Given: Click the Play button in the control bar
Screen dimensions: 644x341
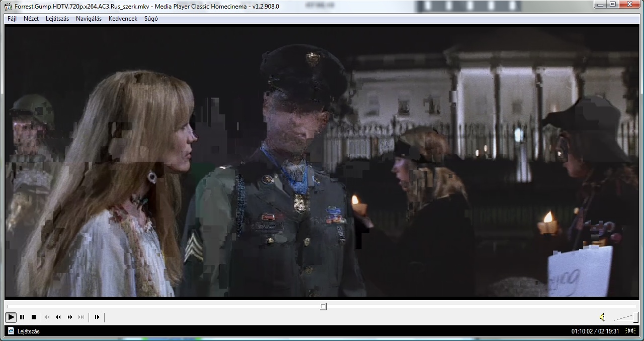Looking at the screenshot, I should point(11,317).
